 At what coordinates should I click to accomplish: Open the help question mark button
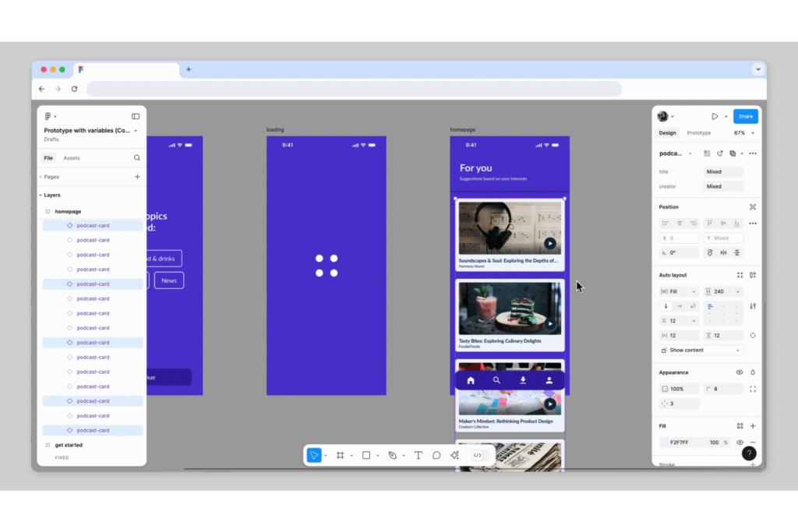click(x=749, y=453)
